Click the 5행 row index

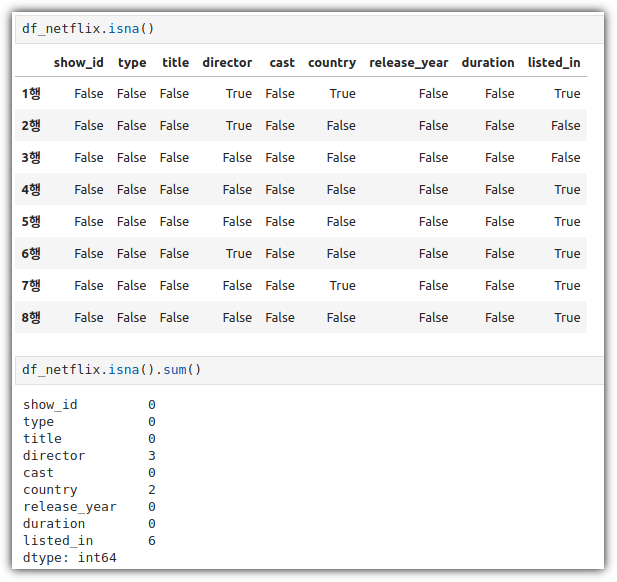point(31,222)
